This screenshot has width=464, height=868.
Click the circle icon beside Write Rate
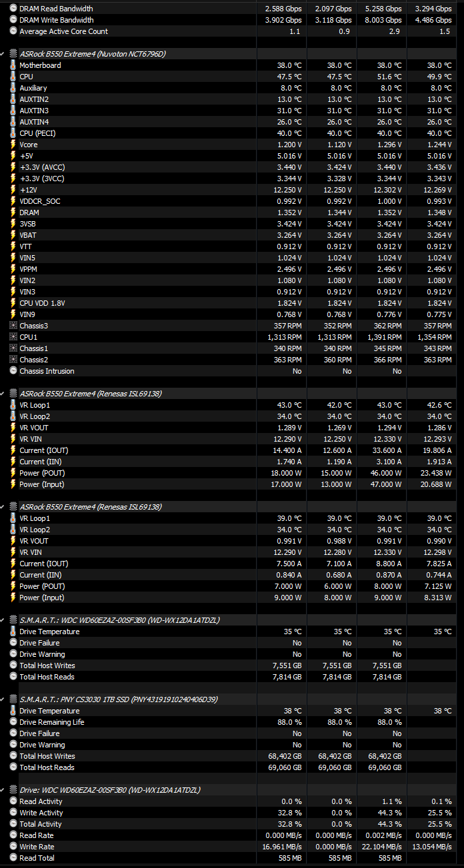point(13,847)
